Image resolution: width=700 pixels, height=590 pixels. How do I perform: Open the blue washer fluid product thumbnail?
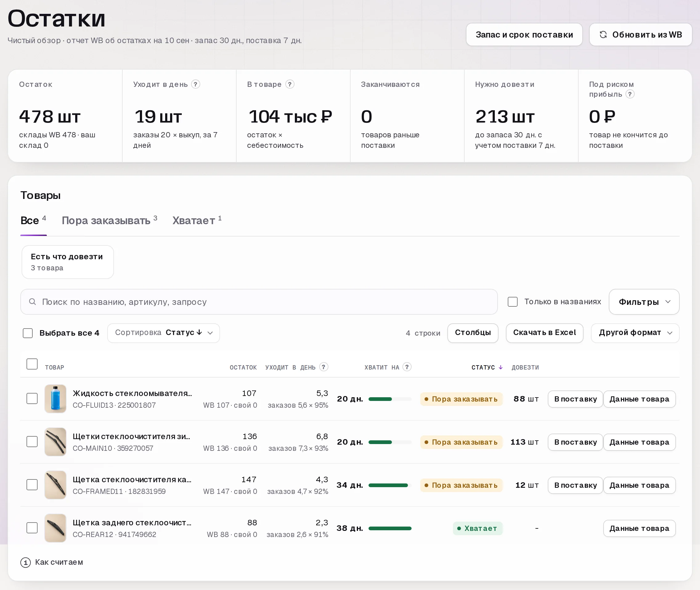coord(55,399)
